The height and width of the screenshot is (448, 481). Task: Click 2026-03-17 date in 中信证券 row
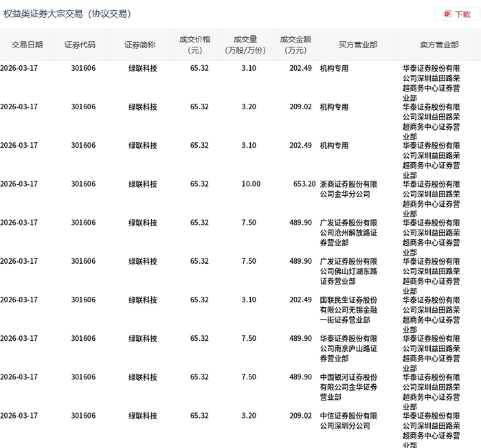coord(19,416)
